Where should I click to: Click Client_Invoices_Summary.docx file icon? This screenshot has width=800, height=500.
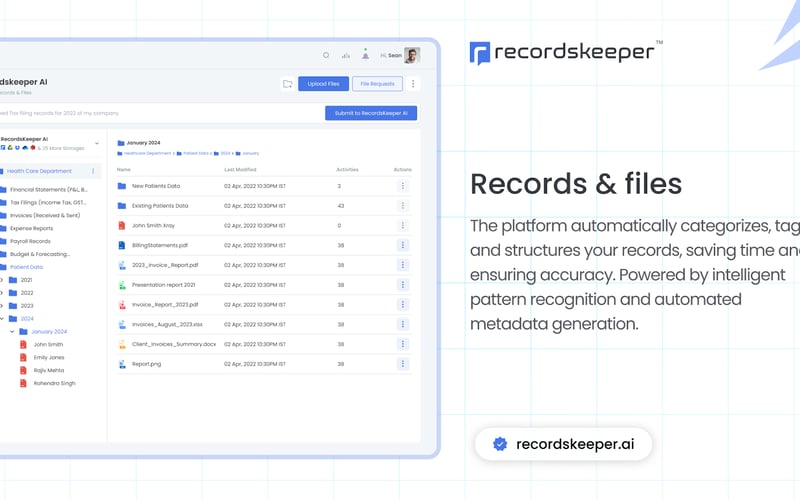[122, 344]
